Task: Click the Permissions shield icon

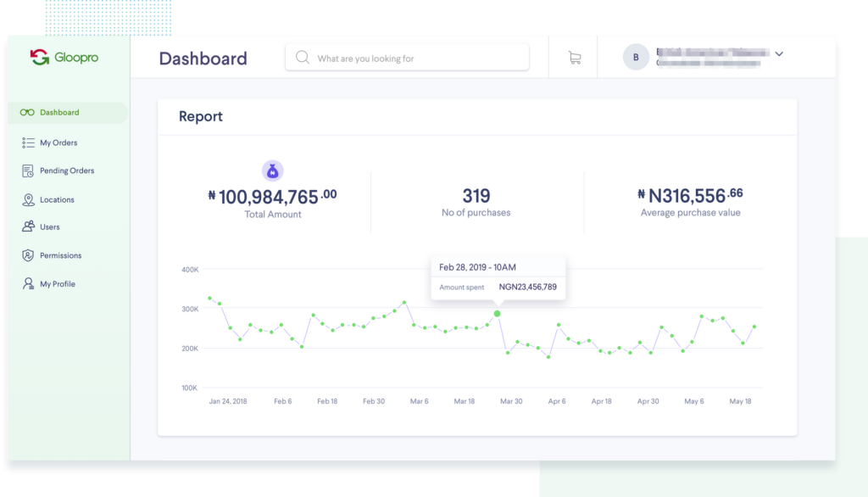Action: [28, 255]
